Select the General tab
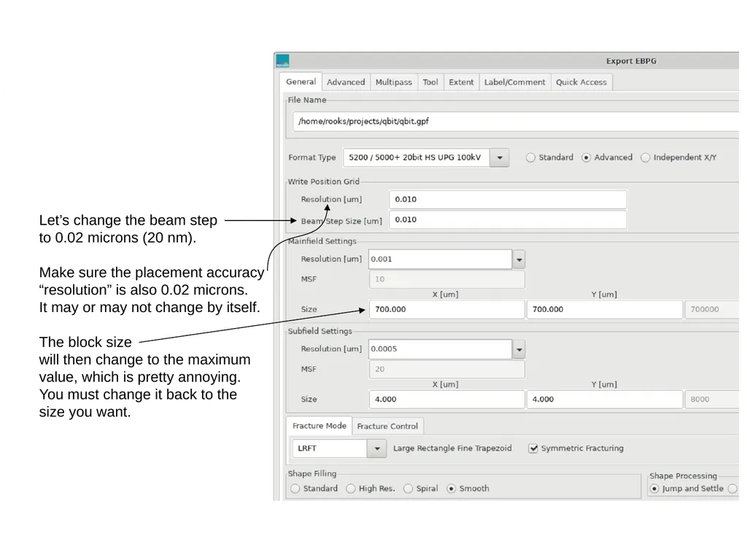This screenshot has height=560, width=747. point(301,82)
